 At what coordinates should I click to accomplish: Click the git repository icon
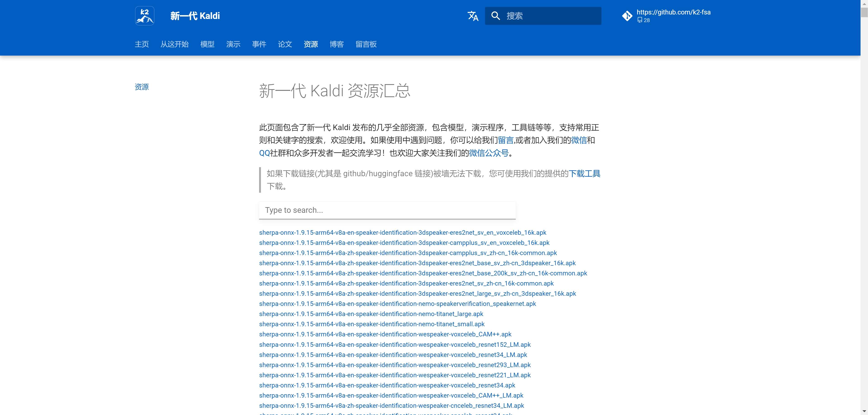tap(627, 16)
